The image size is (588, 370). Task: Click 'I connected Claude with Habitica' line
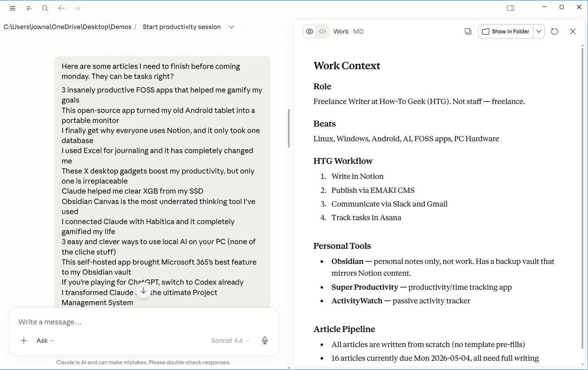[x=148, y=227]
